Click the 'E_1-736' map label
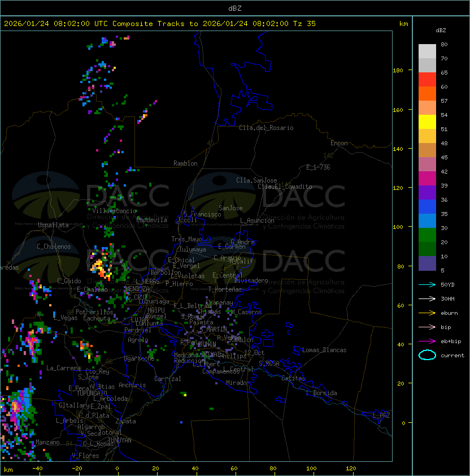The image size is (470, 476). (x=318, y=167)
